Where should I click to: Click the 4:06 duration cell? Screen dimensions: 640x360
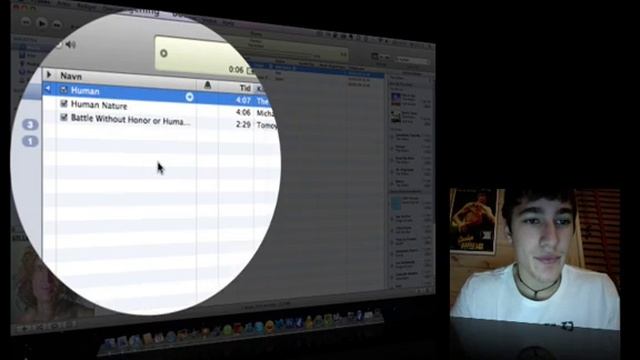(x=243, y=112)
